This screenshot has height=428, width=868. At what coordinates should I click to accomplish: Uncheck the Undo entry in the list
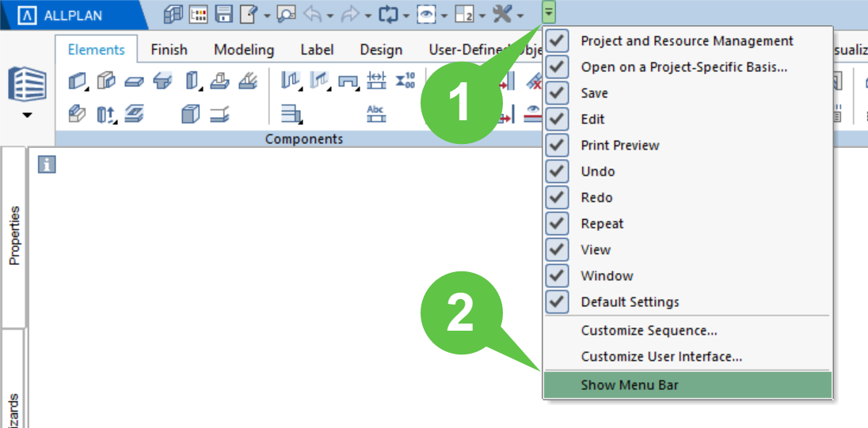tap(557, 172)
